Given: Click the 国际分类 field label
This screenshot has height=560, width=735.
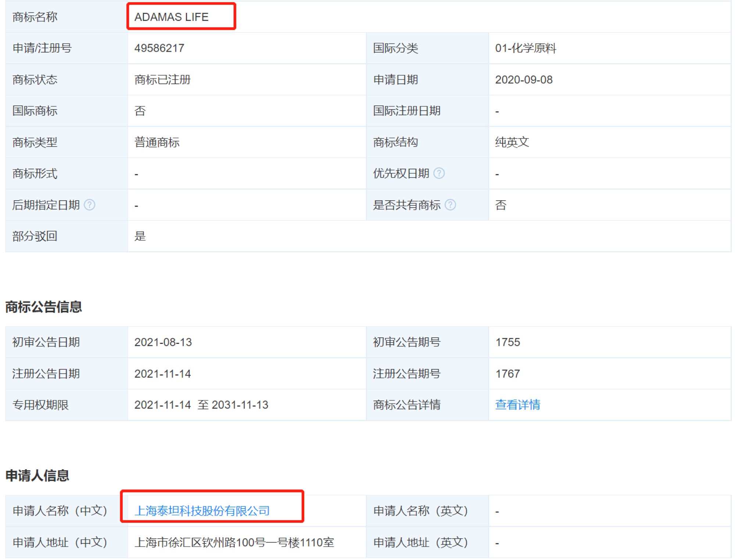Looking at the screenshot, I should (x=395, y=48).
